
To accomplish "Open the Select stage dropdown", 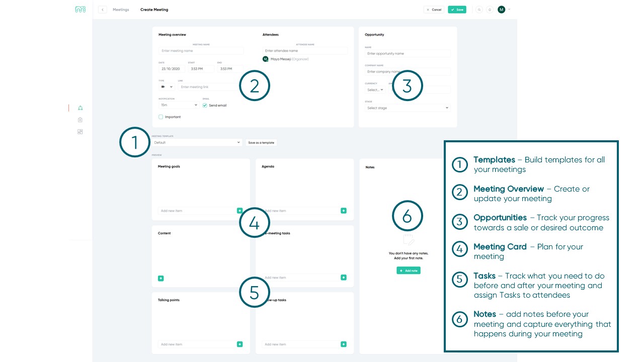I will 408,108.
